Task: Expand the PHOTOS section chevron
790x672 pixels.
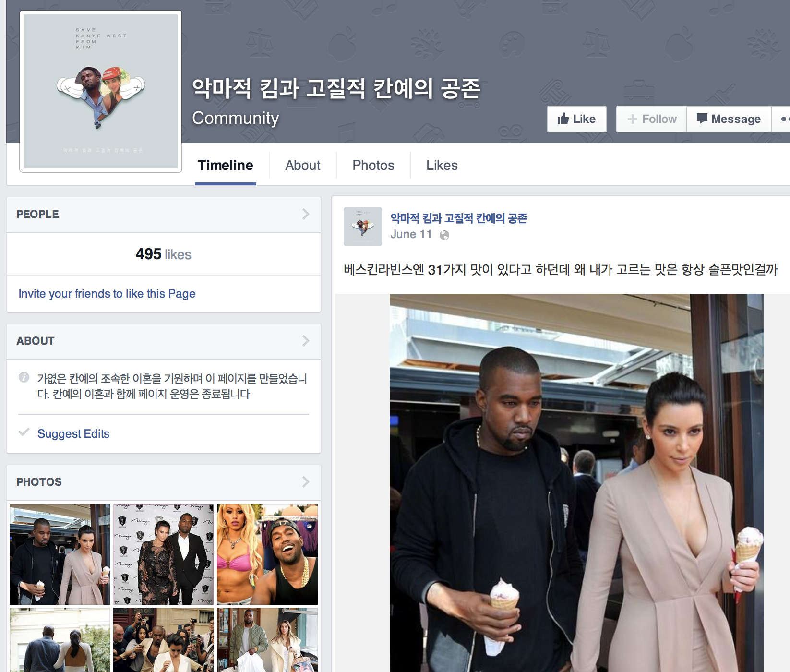Action: 306,482
